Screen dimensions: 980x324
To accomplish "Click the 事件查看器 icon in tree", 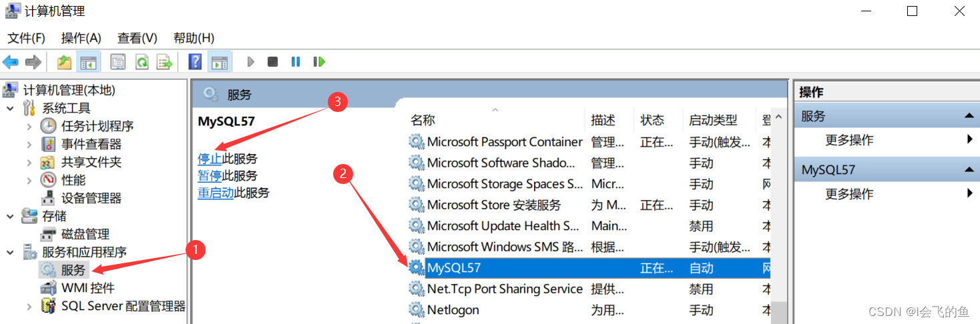I will [48, 144].
